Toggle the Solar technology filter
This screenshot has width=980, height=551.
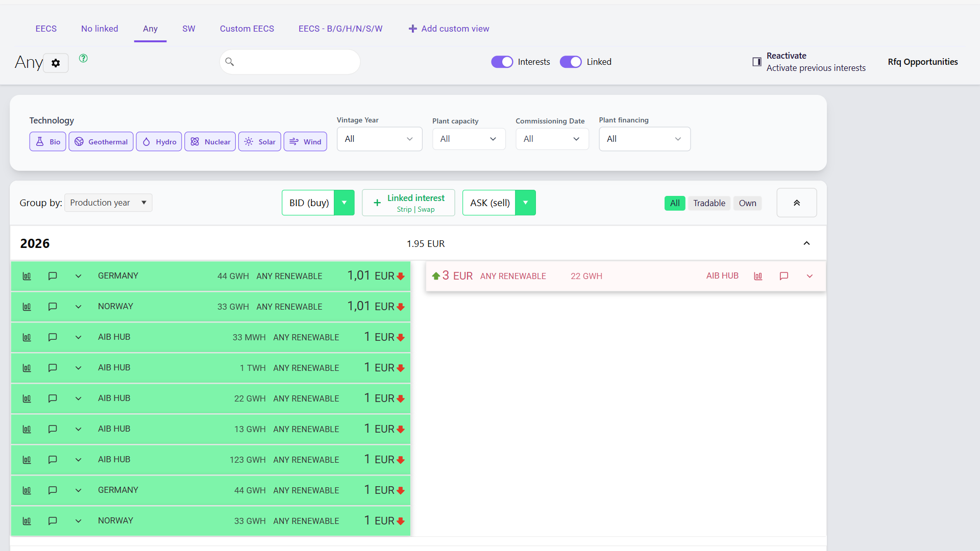[x=260, y=142]
